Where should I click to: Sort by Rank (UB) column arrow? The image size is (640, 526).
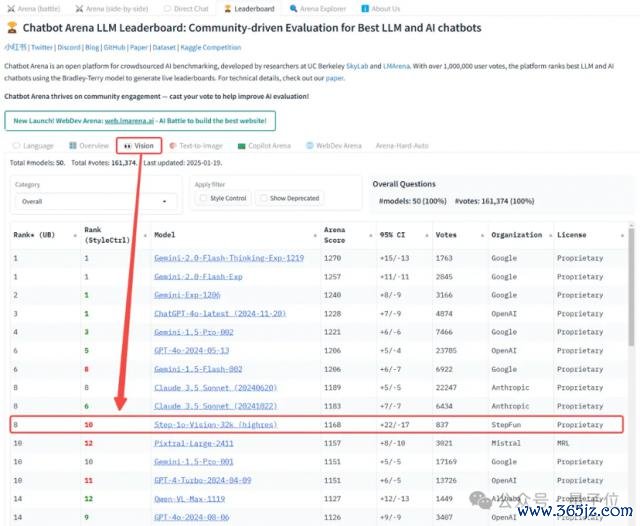point(75,235)
